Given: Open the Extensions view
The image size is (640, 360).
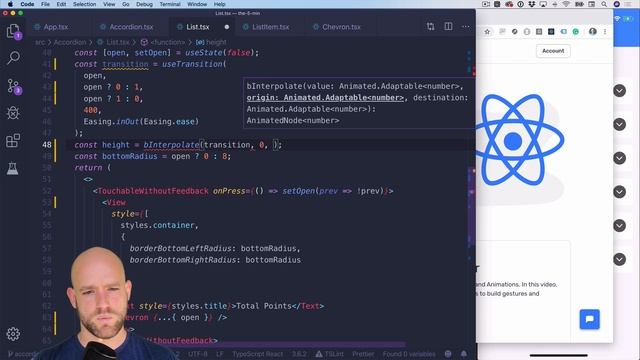Looking at the screenshot, I should click(13, 140).
